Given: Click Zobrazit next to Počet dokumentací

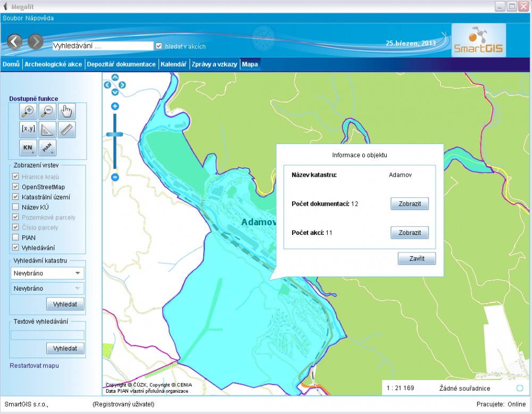Looking at the screenshot, I should (x=409, y=204).
